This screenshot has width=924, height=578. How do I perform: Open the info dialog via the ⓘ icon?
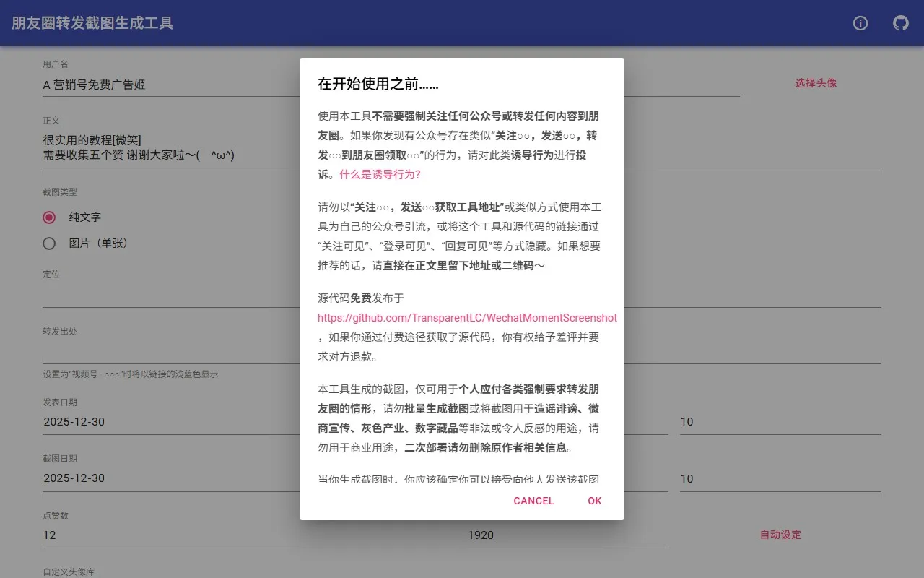(860, 23)
